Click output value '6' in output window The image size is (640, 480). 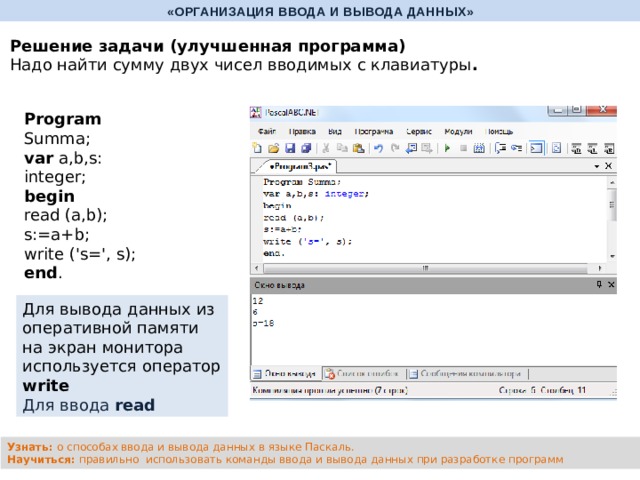(x=255, y=312)
